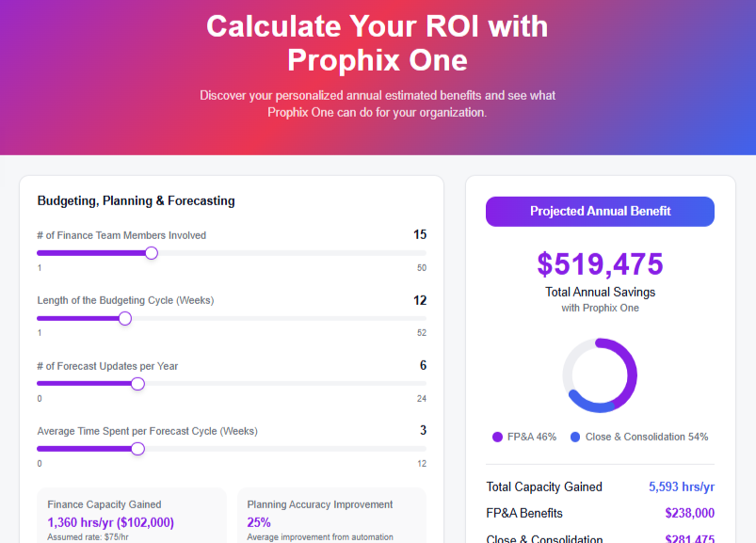756x543 pixels.
Task: Click the $519,475 Total Annual Savings figure
Action: point(600,265)
